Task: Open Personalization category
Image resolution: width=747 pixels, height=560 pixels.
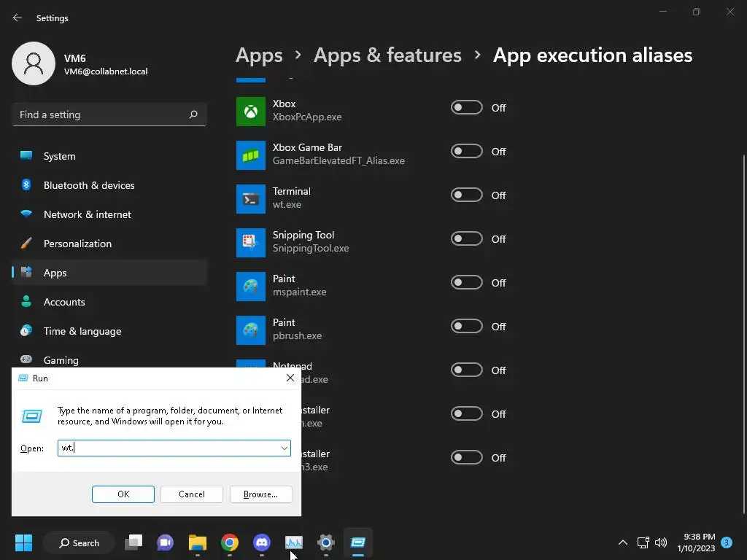Action: point(109,244)
